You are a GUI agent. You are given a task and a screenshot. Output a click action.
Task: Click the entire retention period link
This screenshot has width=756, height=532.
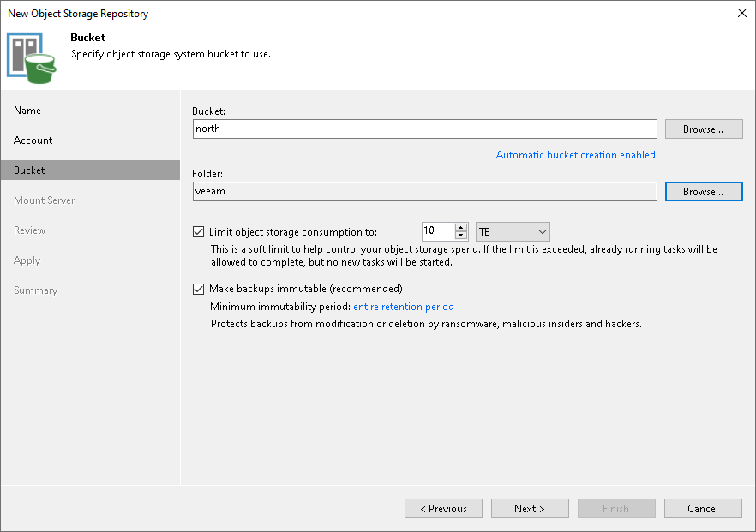[x=404, y=307]
